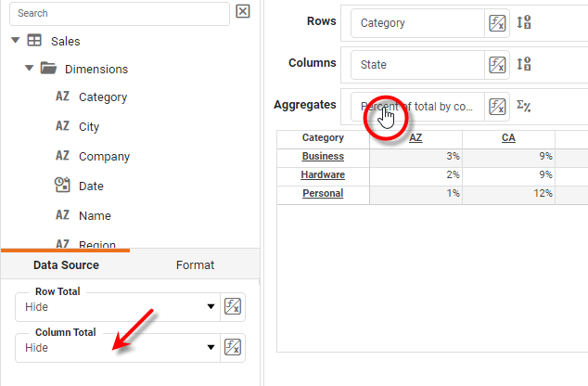Clear search with the X icon
Screen dimensions: 588x386
(x=243, y=12)
